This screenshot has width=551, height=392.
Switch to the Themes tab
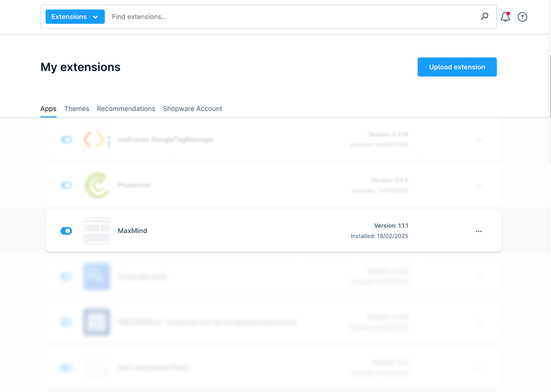(x=77, y=109)
